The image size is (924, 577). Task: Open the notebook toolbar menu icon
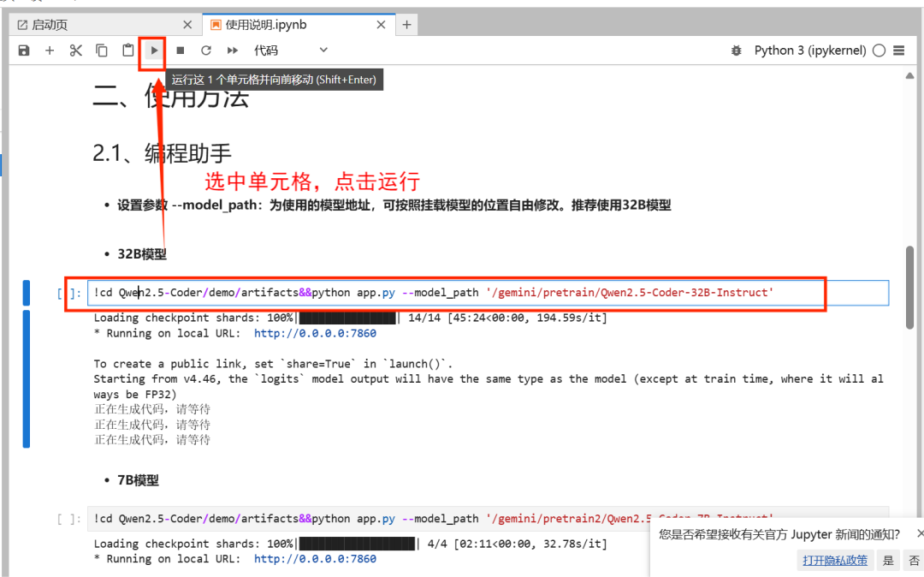click(x=898, y=51)
